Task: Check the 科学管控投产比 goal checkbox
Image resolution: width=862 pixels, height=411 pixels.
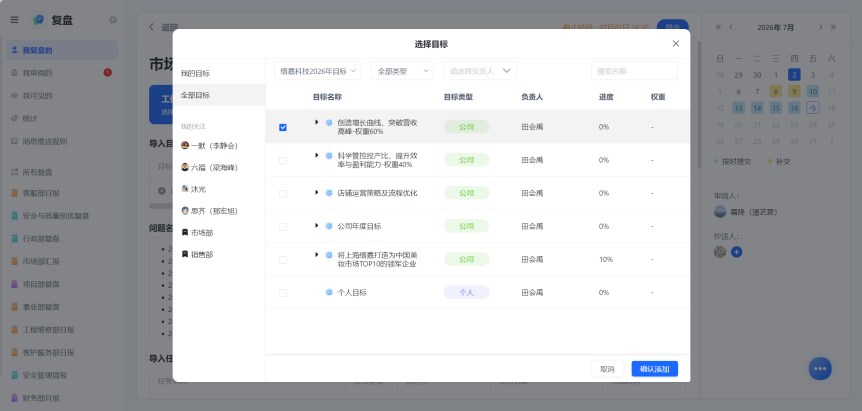Action: [283, 160]
